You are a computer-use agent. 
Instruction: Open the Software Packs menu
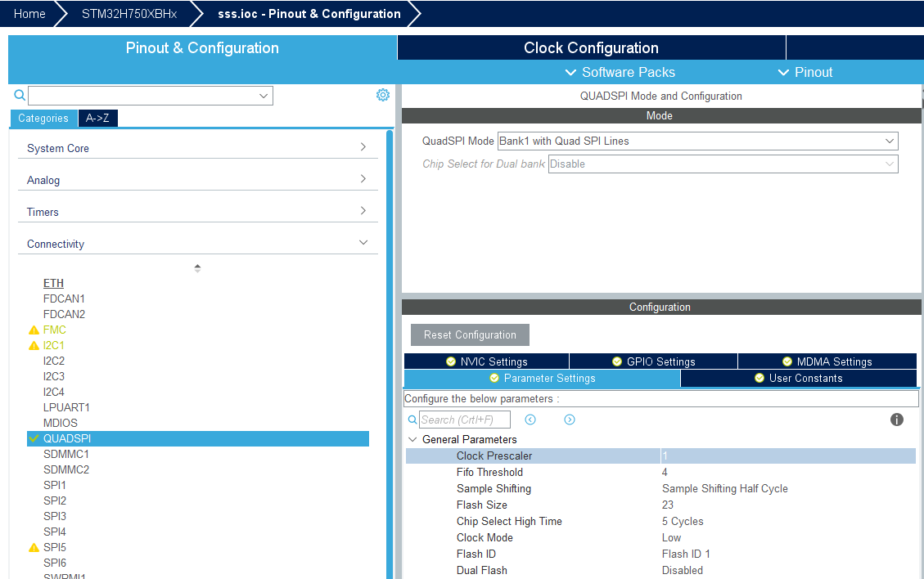pos(620,73)
